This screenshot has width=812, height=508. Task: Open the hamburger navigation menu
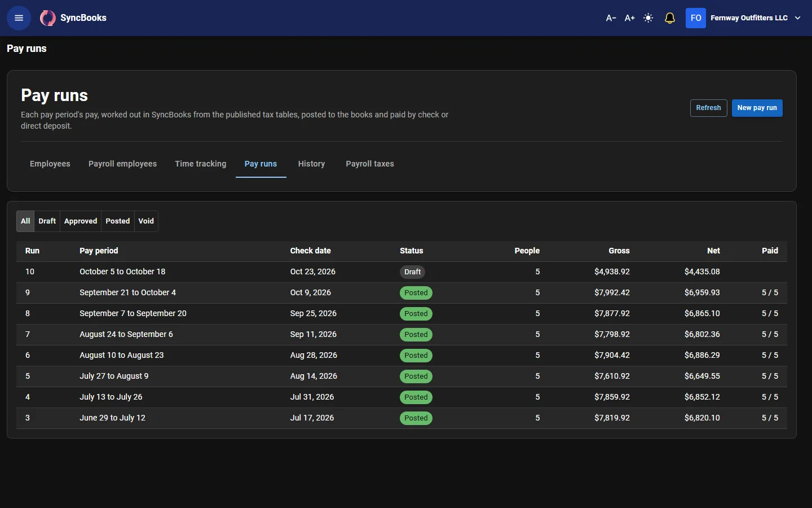point(19,18)
